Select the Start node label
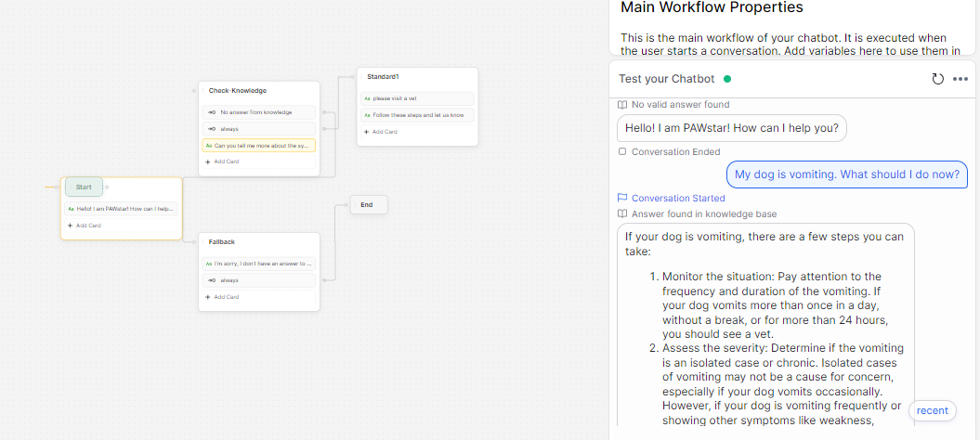Screen dimensions: 980x440 (x=84, y=187)
